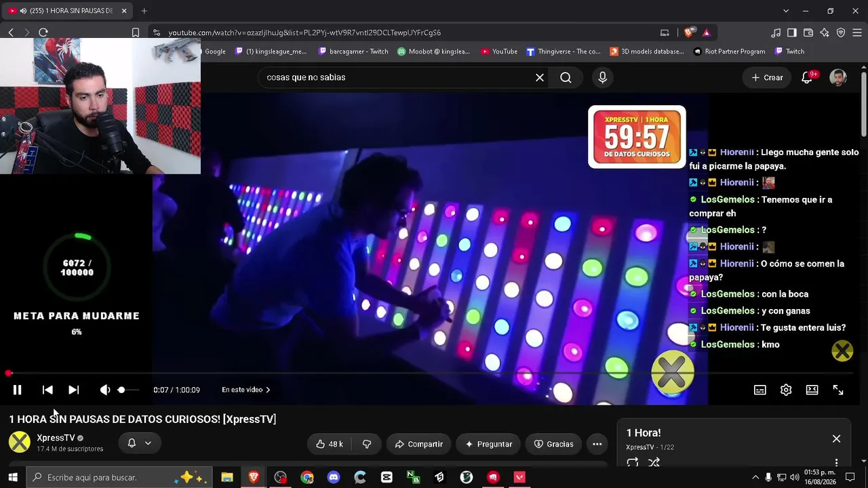Enter fullscreen mode
Image resolution: width=868 pixels, height=488 pixels.
tap(838, 390)
